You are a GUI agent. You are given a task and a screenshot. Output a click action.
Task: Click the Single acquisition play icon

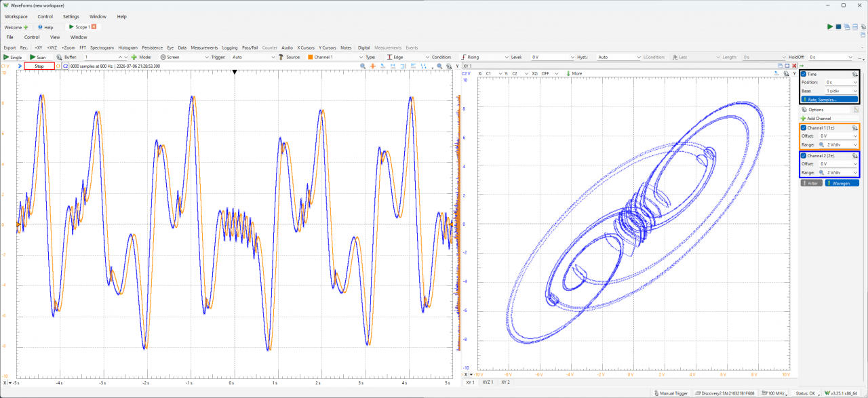click(x=6, y=57)
